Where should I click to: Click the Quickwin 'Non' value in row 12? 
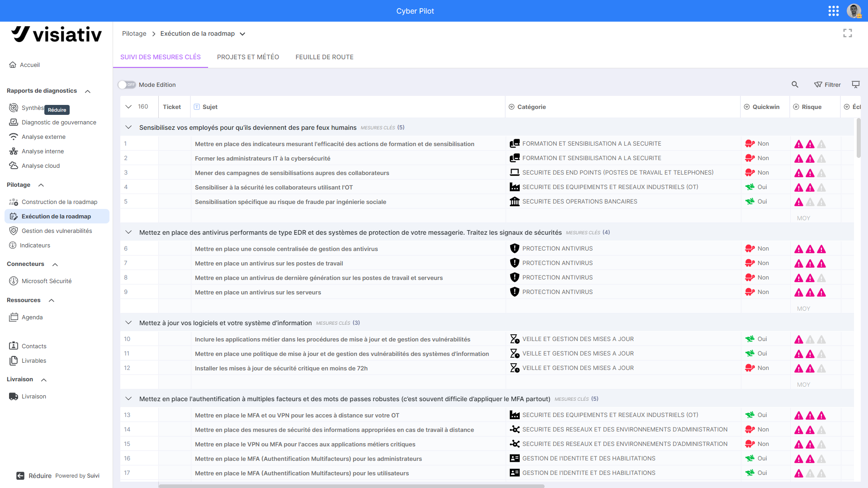763,368
